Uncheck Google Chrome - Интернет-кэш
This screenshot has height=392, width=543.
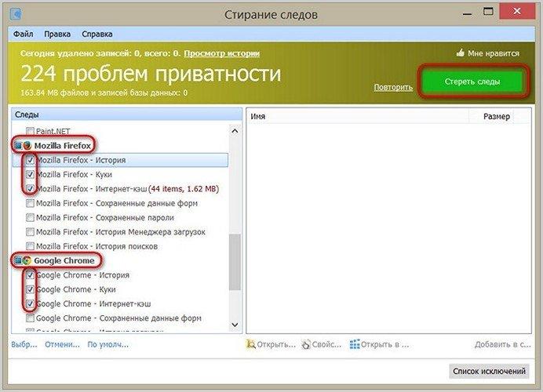click(x=30, y=303)
